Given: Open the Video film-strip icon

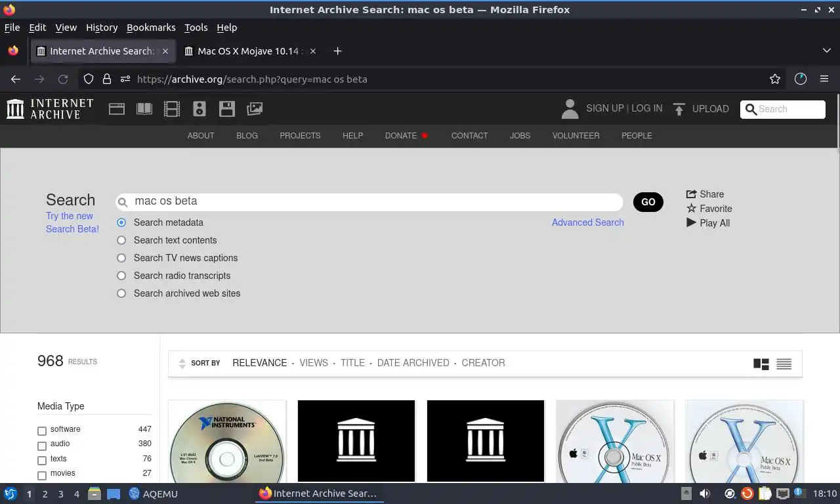Looking at the screenshot, I should [x=172, y=109].
